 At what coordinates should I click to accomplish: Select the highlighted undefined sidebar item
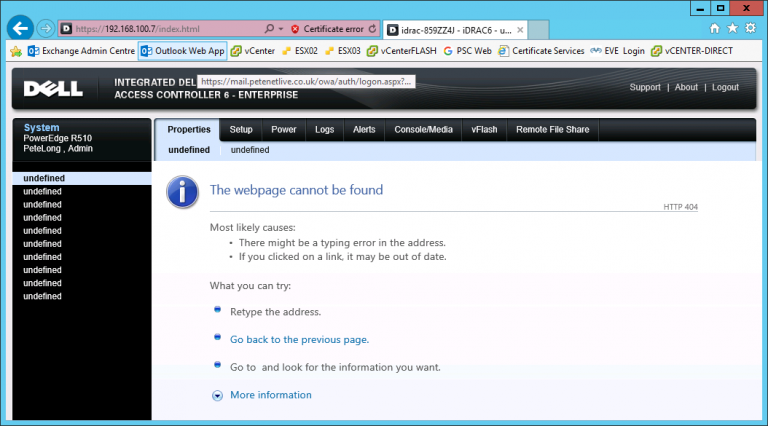pyautogui.click(x=82, y=178)
